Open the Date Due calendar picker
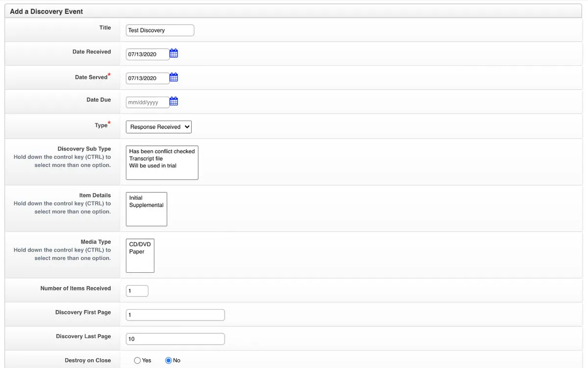The image size is (588, 368). point(173,102)
